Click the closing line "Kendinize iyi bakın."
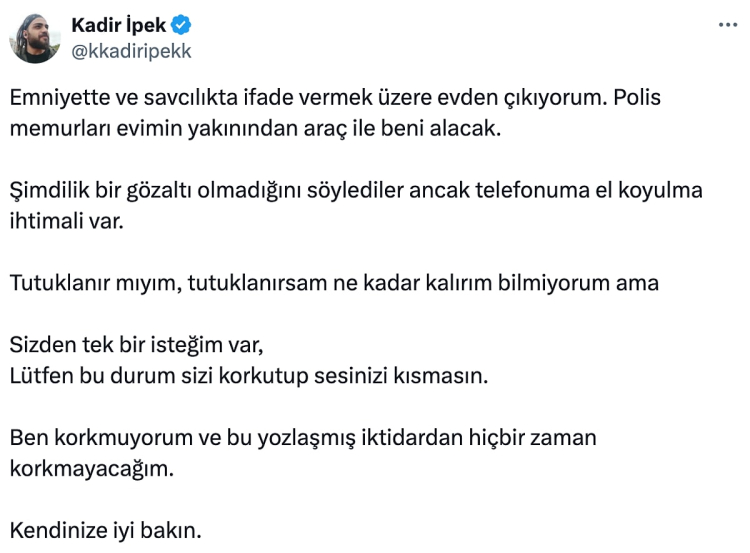The image size is (750, 553). coord(105,528)
